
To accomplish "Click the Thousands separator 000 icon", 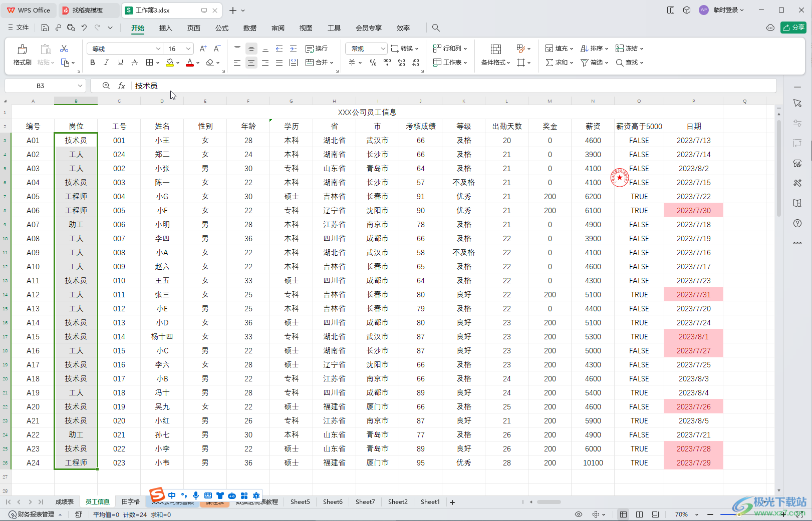I will [x=387, y=63].
